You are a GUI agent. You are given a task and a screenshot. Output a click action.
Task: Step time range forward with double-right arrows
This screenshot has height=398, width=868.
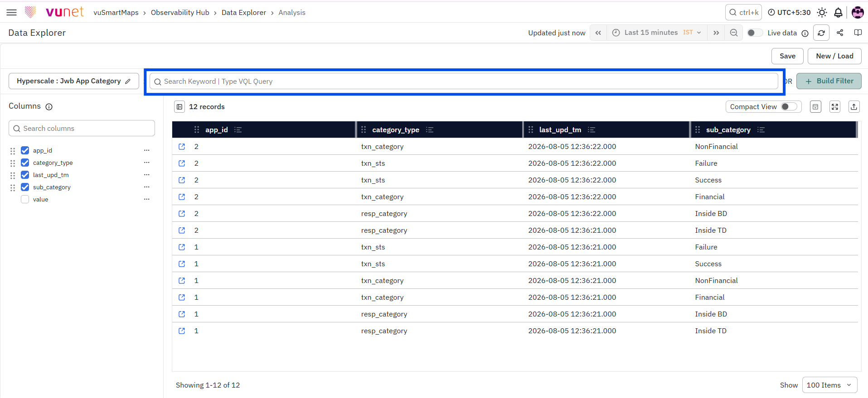coord(716,33)
